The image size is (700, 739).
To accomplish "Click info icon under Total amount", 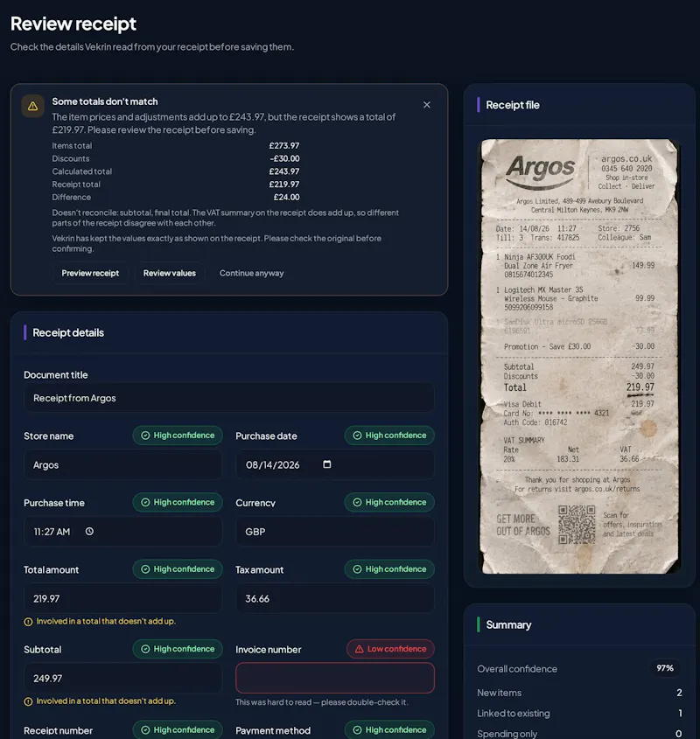I will [28, 622].
